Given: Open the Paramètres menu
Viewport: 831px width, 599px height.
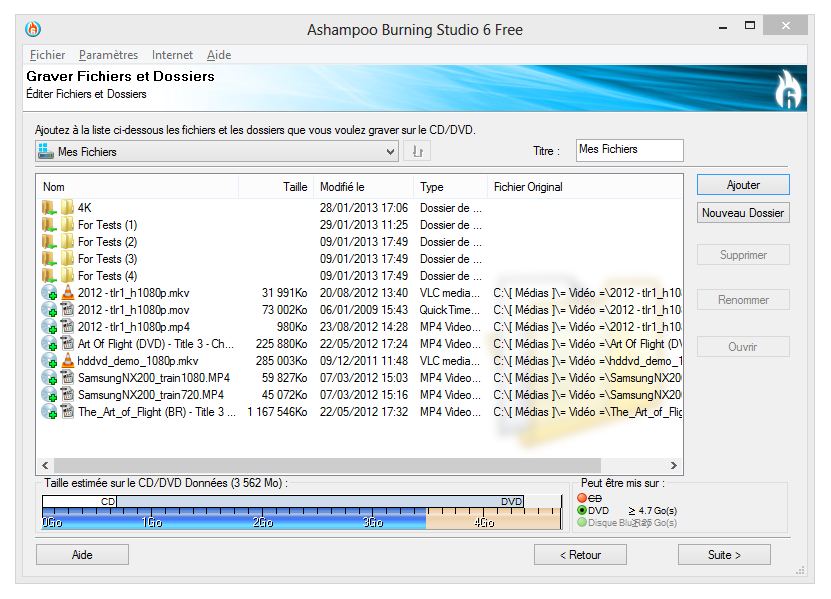Looking at the screenshot, I should (108, 55).
